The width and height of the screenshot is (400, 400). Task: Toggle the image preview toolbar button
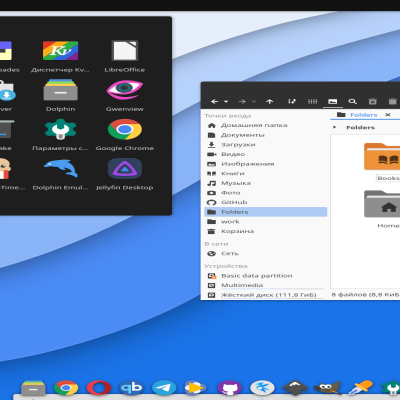(x=333, y=101)
